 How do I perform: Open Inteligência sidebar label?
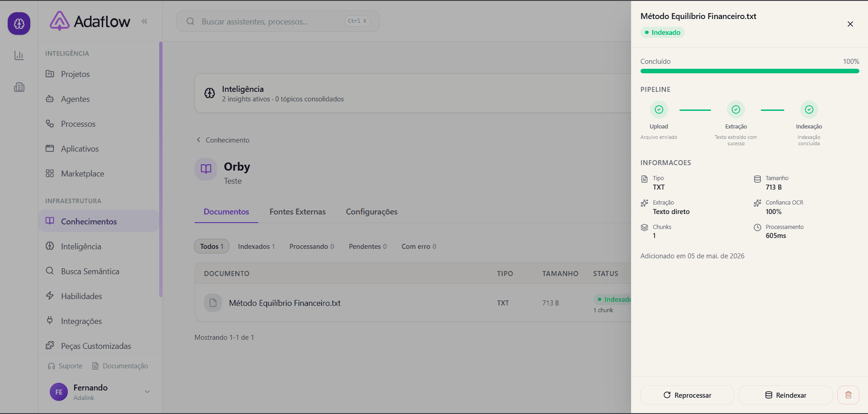point(81,246)
